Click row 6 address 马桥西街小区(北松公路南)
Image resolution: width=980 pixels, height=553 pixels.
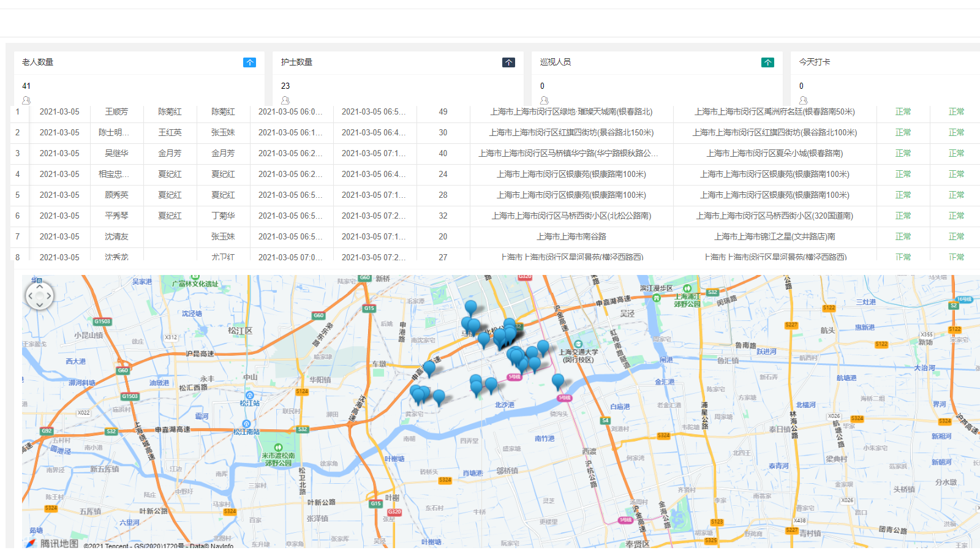[x=571, y=216]
